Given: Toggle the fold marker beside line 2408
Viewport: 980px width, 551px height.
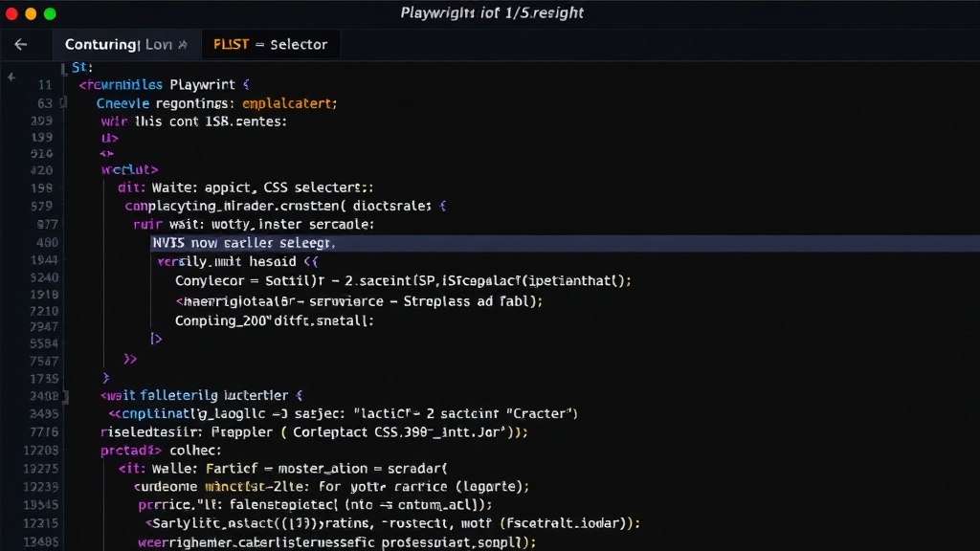Looking at the screenshot, I should point(66,395).
